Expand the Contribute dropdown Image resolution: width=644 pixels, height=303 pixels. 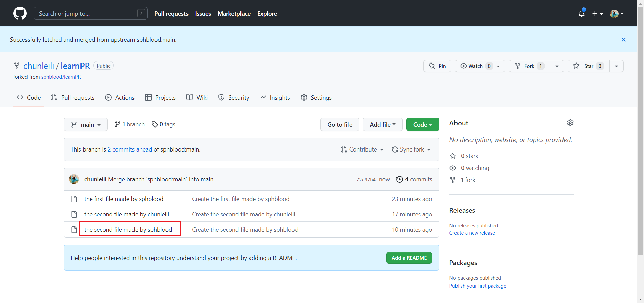click(362, 149)
